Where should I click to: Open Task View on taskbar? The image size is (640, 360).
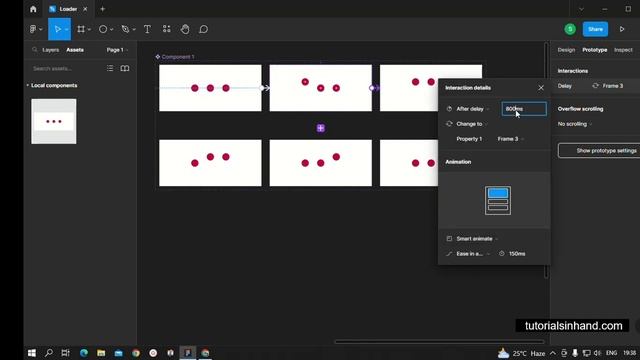[x=65, y=353]
